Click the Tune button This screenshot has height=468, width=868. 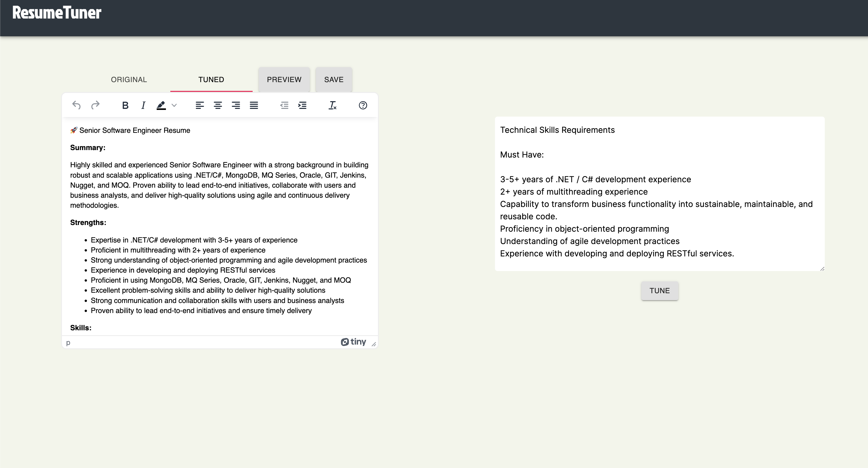pyautogui.click(x=659, y=291)
